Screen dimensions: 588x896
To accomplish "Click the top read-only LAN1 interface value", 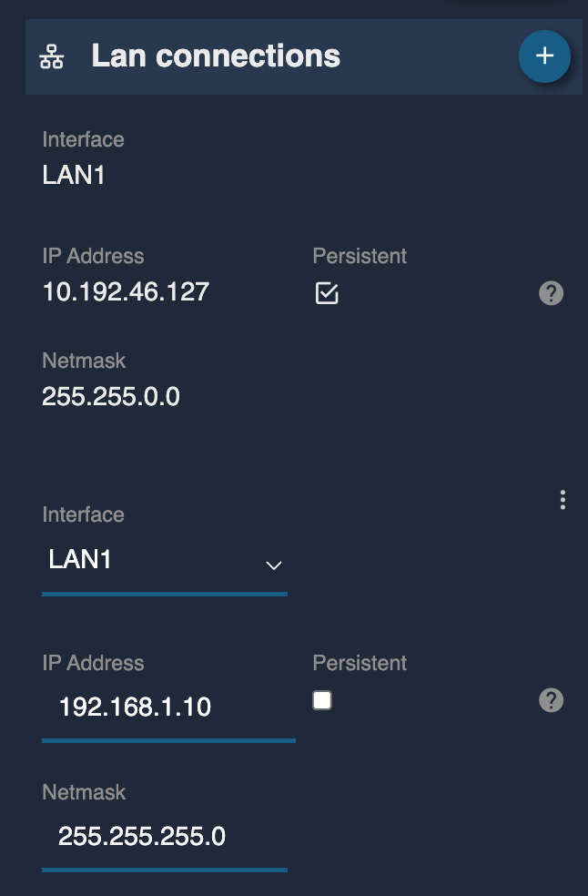I will pyautogui.click(x=74, y=175).
